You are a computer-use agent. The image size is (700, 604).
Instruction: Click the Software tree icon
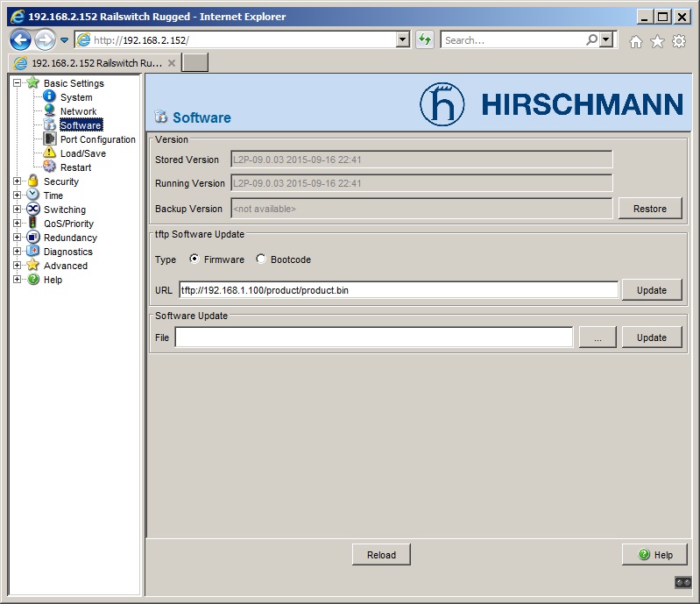(x=50, y=124)
